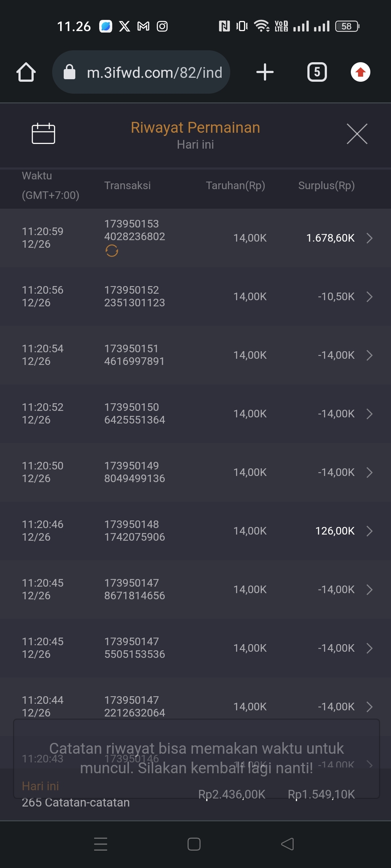Open Android recent apps menu
Viewport: 391px width, 868px height.
101,844
